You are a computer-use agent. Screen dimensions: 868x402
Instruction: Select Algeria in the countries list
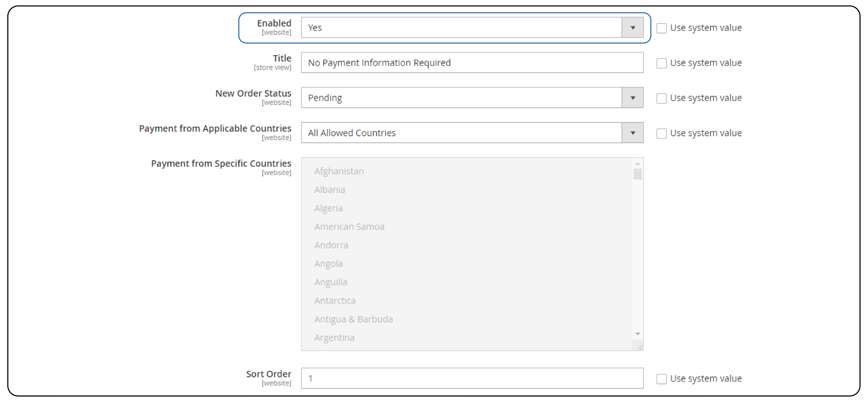[x=329, y=208]
